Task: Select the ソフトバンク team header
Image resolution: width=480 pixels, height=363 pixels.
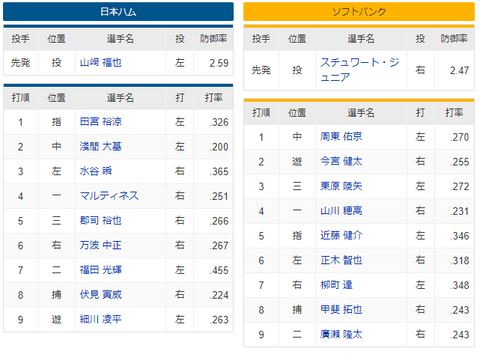Action: pos(359,12)
